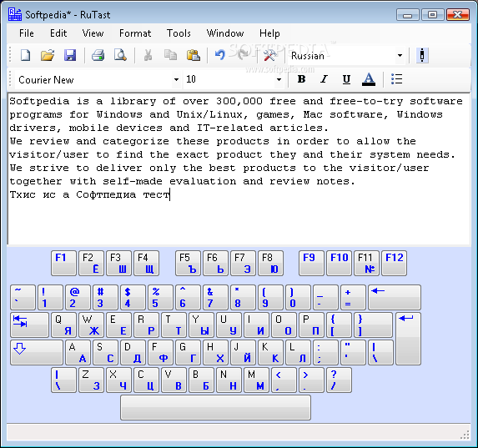The width and height of the screenshot is (478, 448).
Task: Open the Edit menu
Action: click(x=58, y=33)
